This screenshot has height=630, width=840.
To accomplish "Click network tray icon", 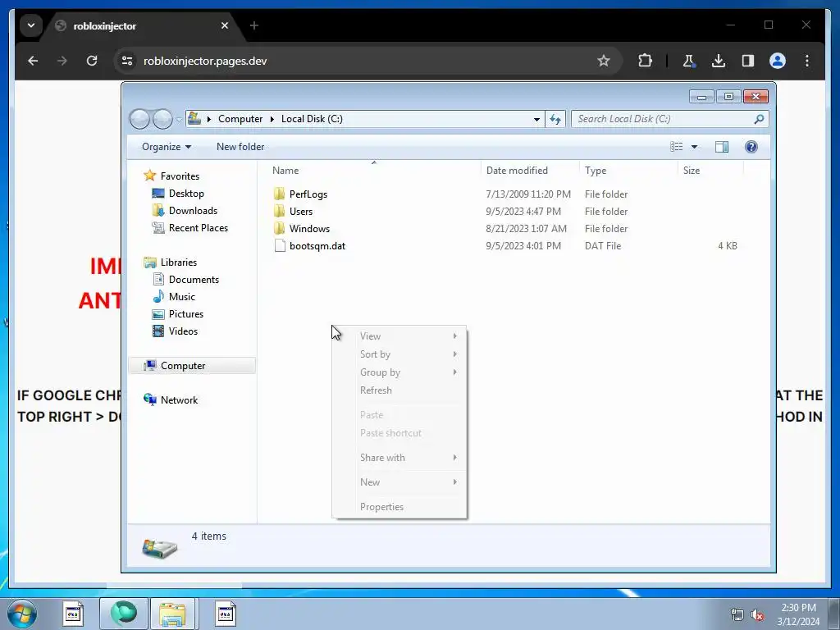I will [x=737, y=614].
